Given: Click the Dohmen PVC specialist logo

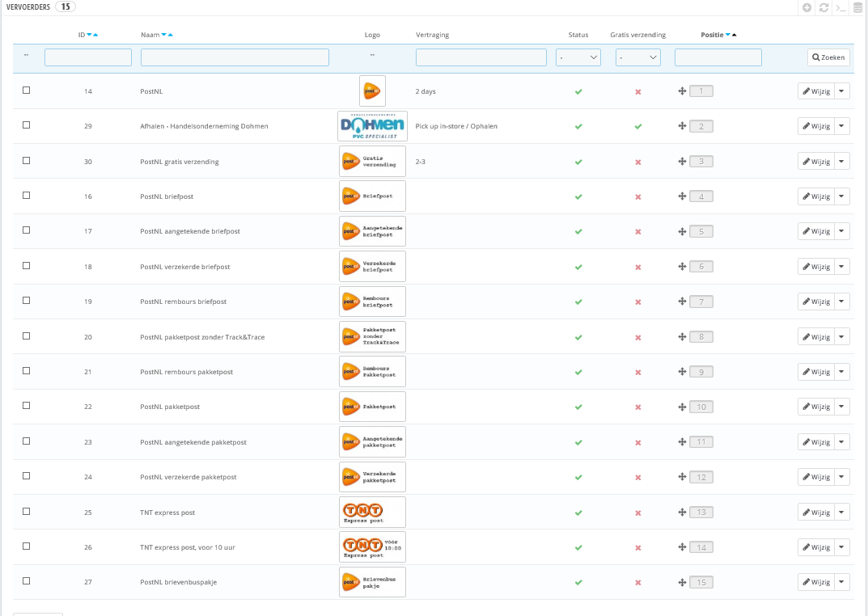Looking at the screenshot, I should pyautogui.click(x=373, y=126).
